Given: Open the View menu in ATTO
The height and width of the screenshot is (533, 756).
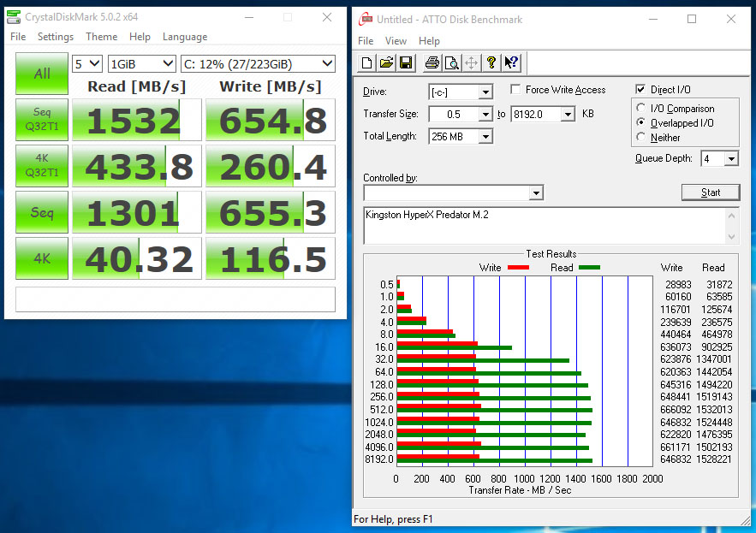Looking at the screenshot, I should tap(396, 41).
